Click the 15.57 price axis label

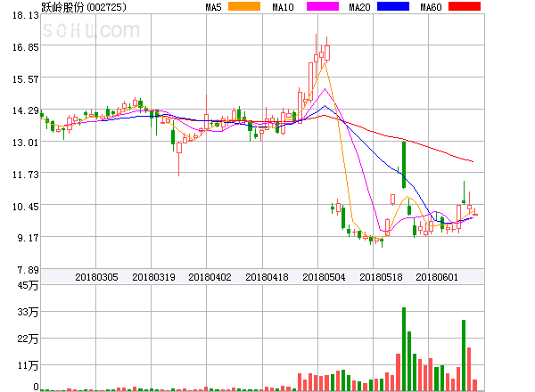tap(26, 79)
